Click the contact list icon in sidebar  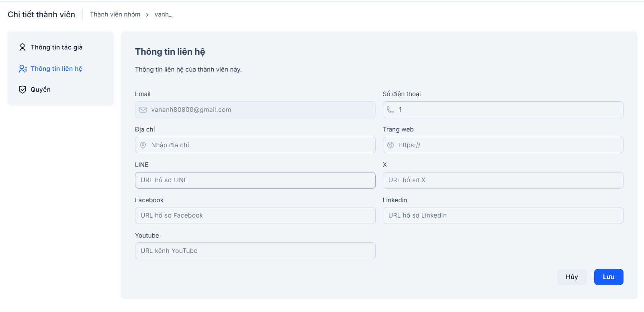tap(23, 69)
